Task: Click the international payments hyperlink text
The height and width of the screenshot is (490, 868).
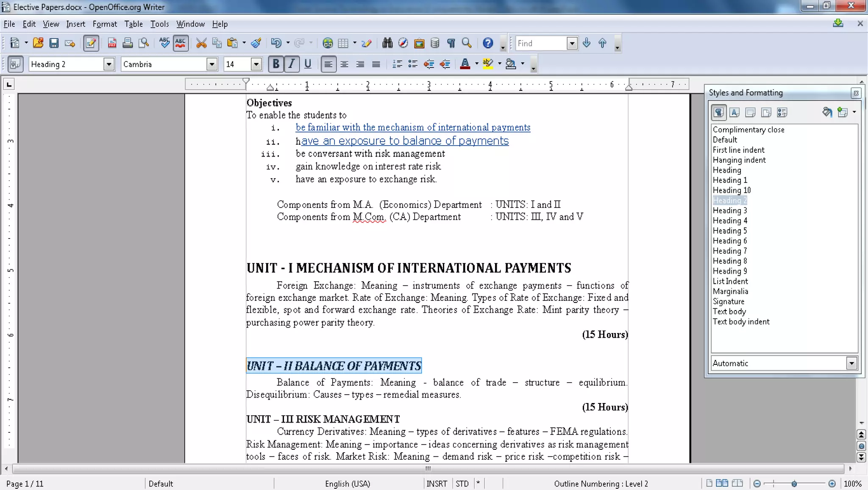Action: click(x=413, y=127)
